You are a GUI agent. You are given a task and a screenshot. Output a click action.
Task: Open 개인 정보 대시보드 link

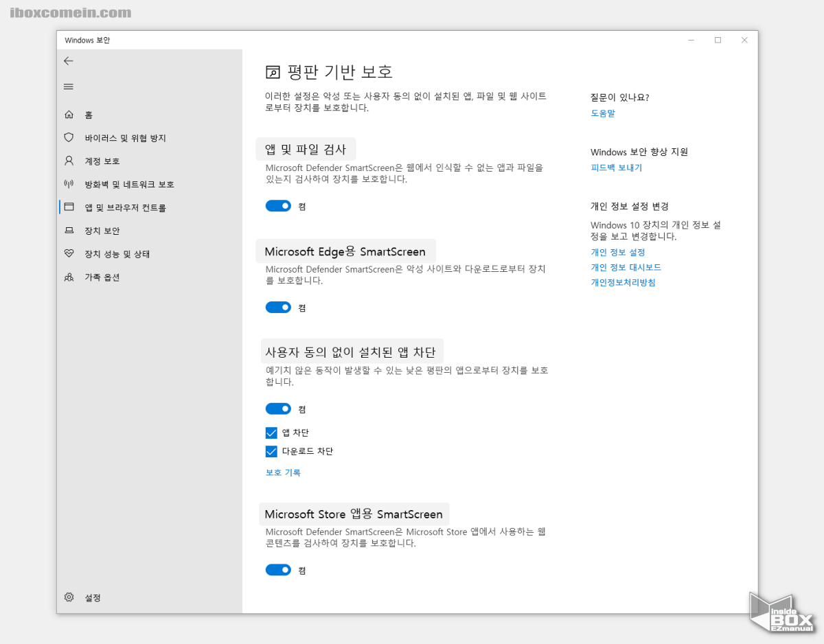626,268
